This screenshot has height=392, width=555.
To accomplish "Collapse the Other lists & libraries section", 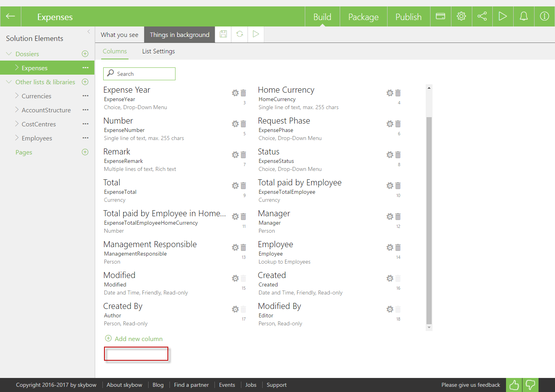I will pyautogui.click(x=9, y=82).
